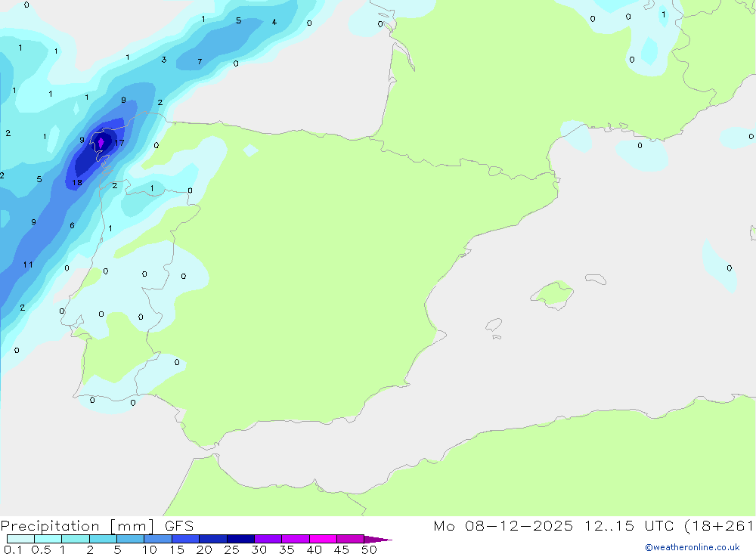Click the legend label "0.1"
The height and width of the screenshot is (554, 756).
tap(13, 549)
